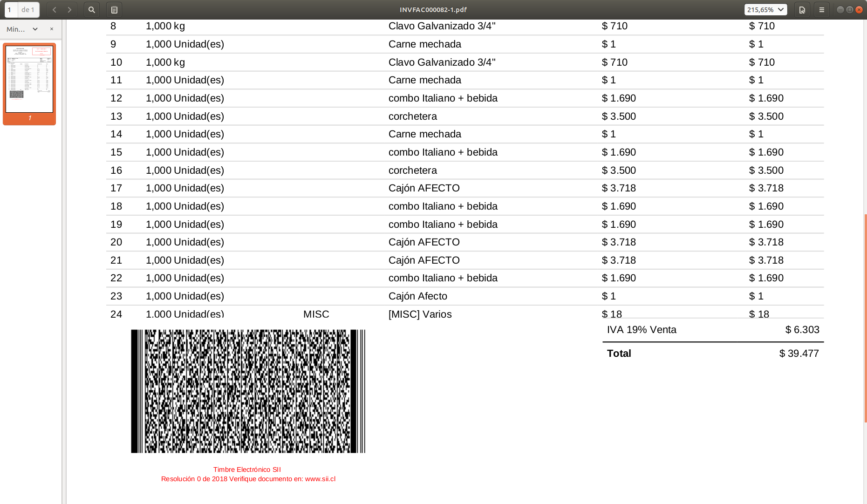Open the annotation tools
This screenshot has width=867, height=504.
[113, 9]
